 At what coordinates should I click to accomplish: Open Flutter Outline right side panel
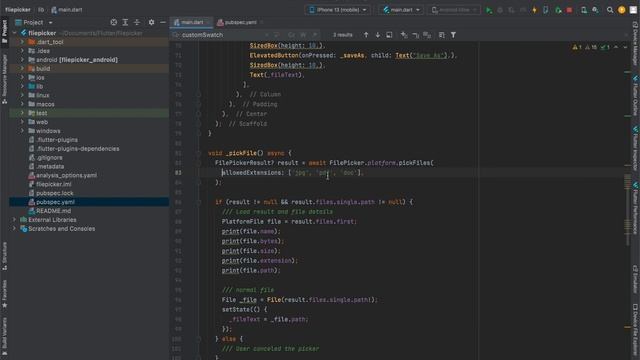point(636,96)
